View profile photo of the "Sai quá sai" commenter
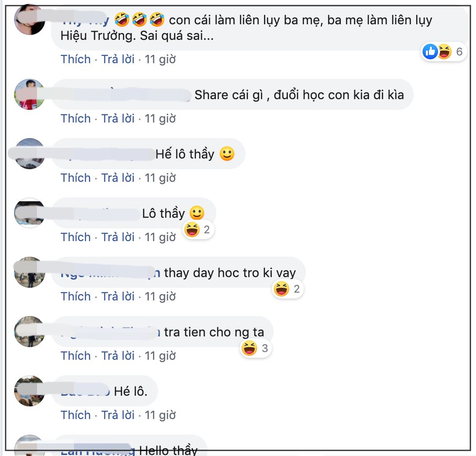Viewport: 476px width, 456px height. pyautogui.click(x=30, y=20)
